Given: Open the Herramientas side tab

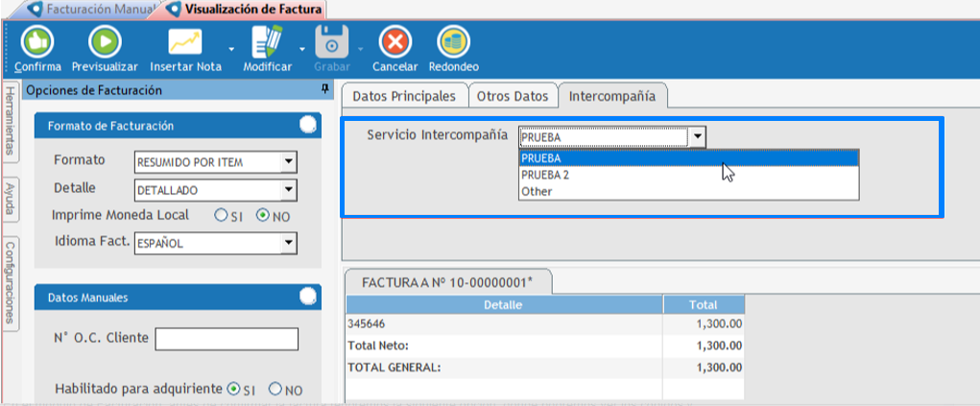Looking at the screenshot, I should pos(11,121).
